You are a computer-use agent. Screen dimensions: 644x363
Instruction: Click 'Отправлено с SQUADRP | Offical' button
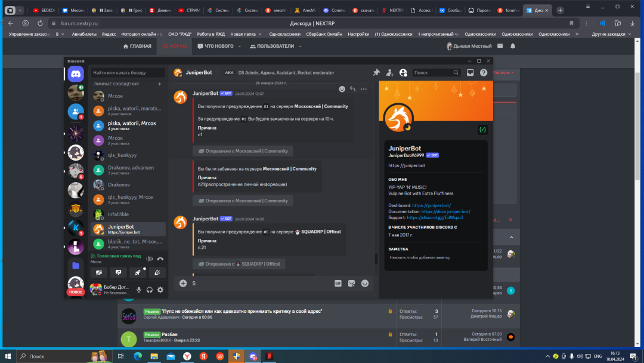(239, 264)
